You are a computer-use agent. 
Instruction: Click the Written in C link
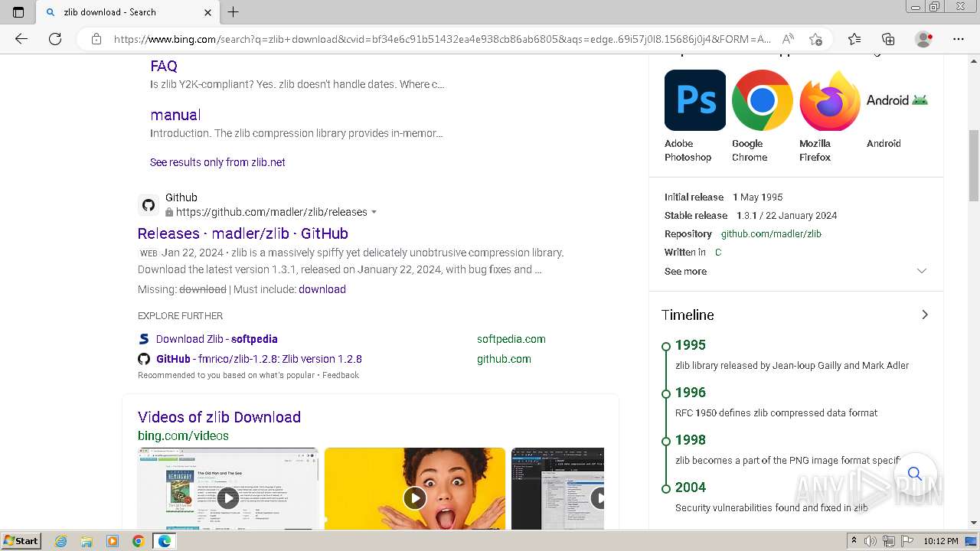[x=718, y=253]
